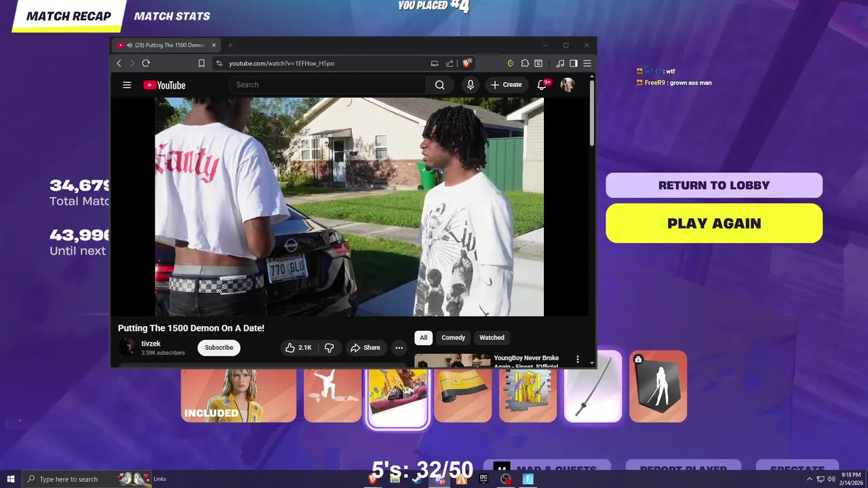Select the dancing emote reward tile
Viewport: 868px width, 488px height.
click(x=333, y=394)
